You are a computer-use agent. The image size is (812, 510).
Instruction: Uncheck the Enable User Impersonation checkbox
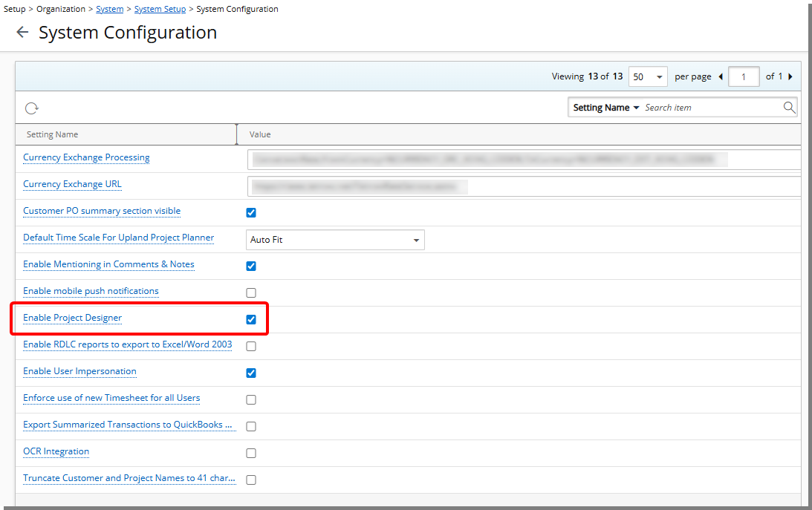tap(250, 373)
